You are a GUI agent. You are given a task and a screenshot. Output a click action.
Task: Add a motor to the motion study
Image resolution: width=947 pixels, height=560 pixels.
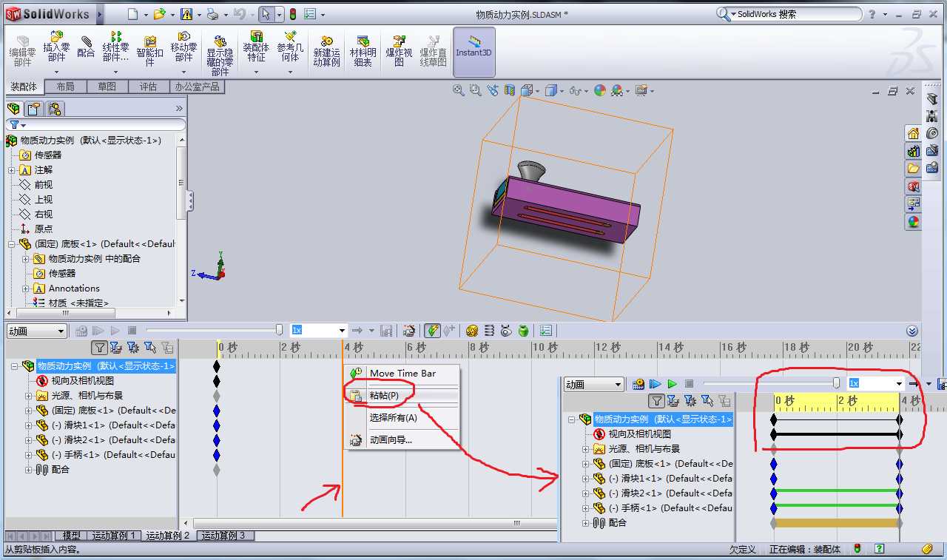tap(471, 331)
